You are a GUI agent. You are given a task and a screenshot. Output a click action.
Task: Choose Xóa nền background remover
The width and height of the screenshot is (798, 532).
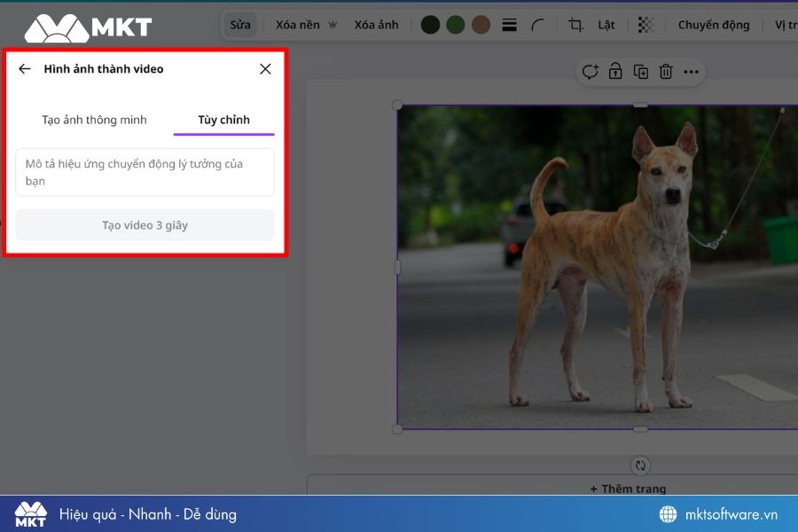[x=298, y=25]
